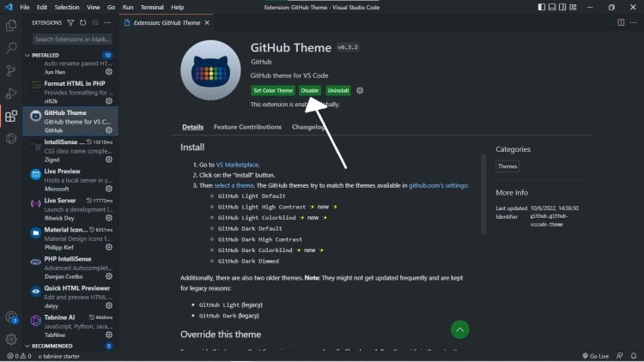Open errors and warnings in status bar

click(x=19, y=356)
